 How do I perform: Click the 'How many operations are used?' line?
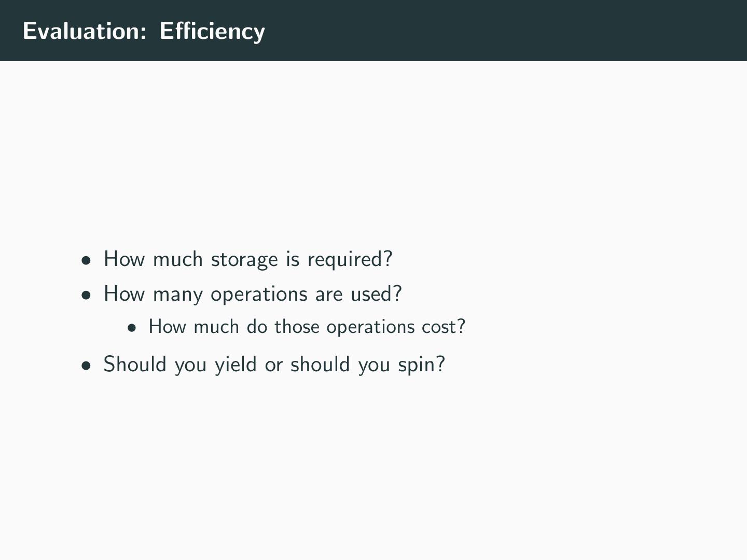[253, 294]
